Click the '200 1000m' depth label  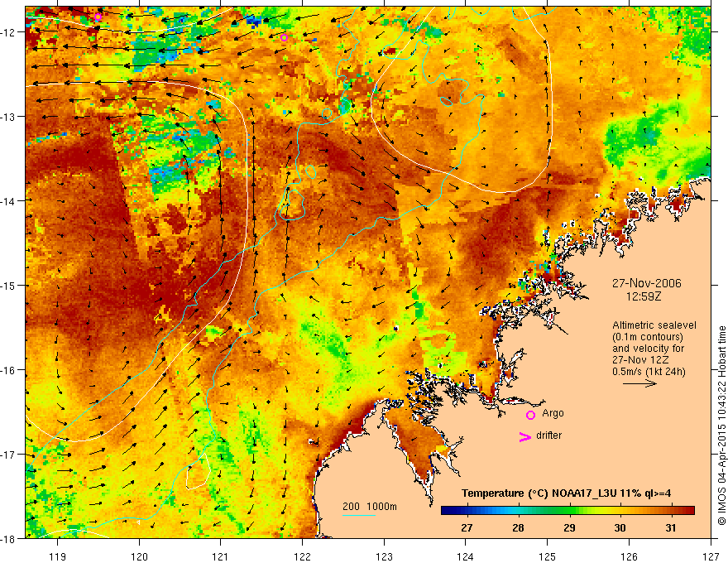370,507
